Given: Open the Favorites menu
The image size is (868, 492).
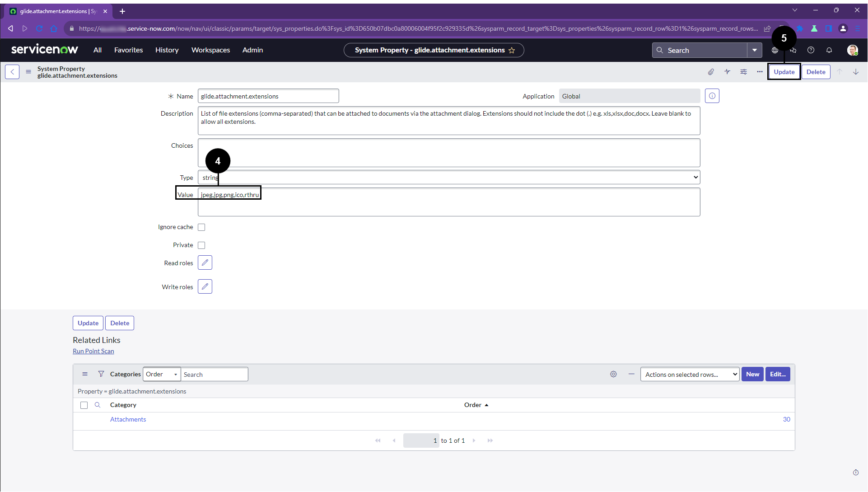Looking at the screenshot, I should (128, 50).
